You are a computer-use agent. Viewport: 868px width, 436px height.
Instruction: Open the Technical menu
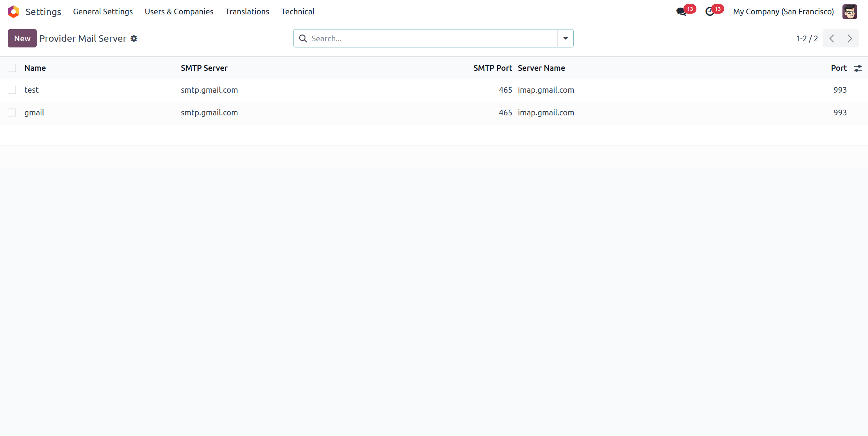(x=297, y=12)
